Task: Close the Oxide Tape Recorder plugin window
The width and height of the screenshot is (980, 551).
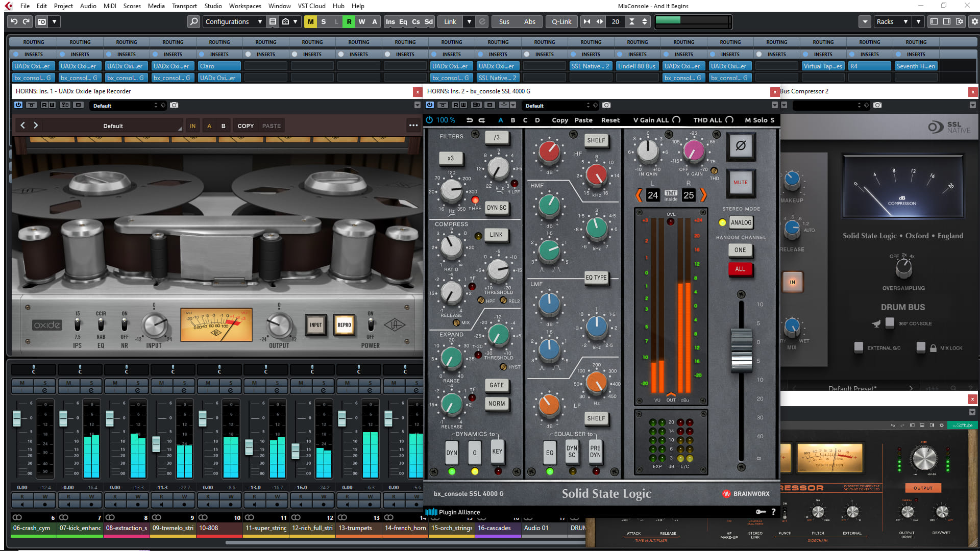Action: pyautogui.click(x=418, y=92)
